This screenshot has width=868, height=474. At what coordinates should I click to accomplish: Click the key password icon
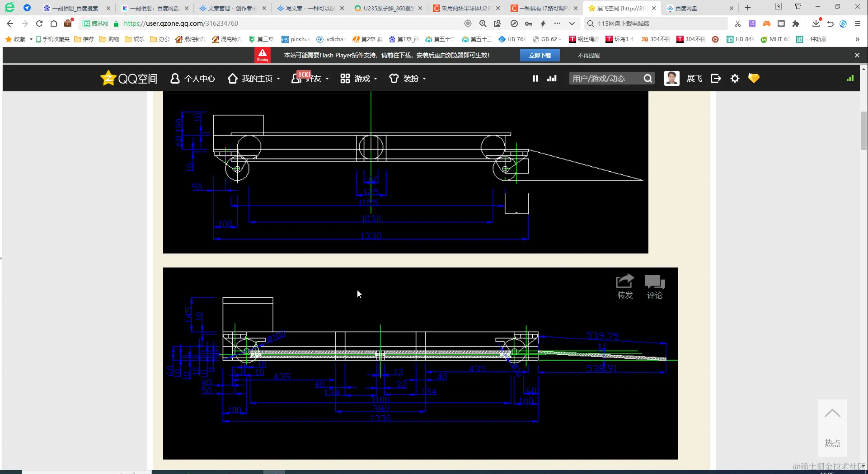(x=529, y=23)
